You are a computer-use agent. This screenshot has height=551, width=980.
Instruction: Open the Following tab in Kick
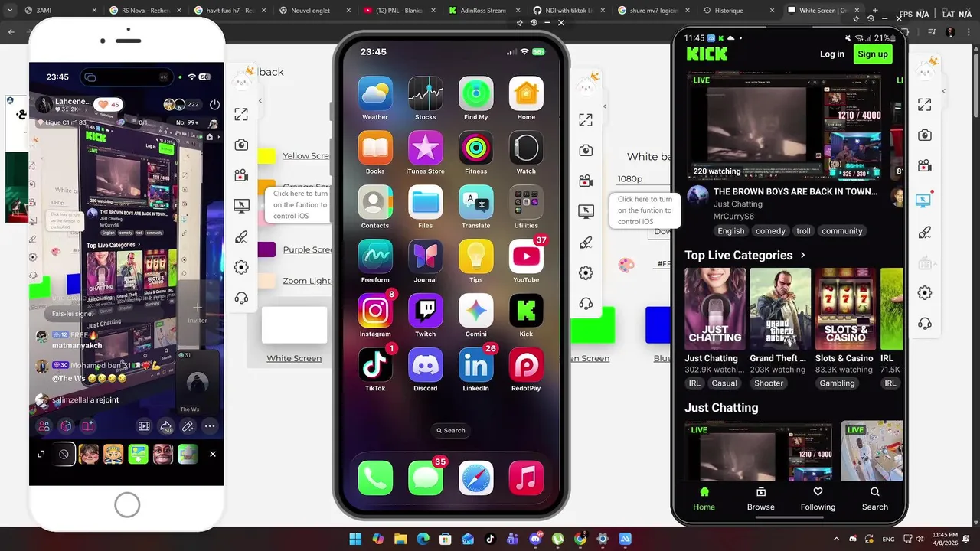pyautogui.click(x=818, y=498)
